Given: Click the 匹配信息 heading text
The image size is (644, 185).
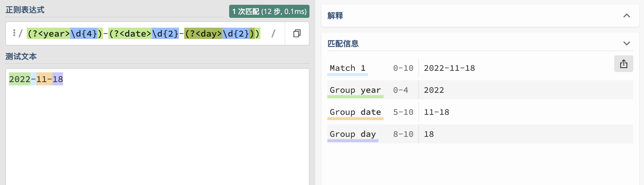Looking at the screenshot, I should coord(343,44).
